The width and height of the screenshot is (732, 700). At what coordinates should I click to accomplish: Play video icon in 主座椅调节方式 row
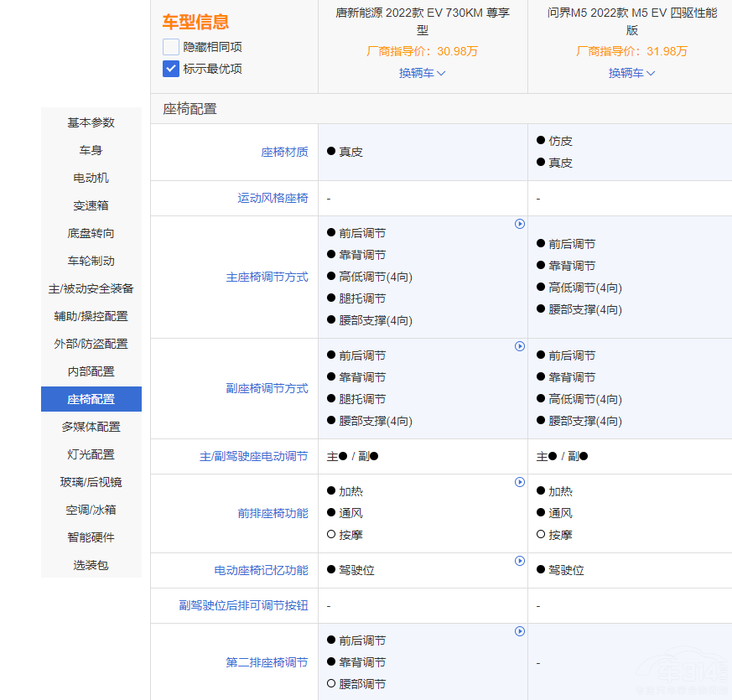(x=520, y=224)
